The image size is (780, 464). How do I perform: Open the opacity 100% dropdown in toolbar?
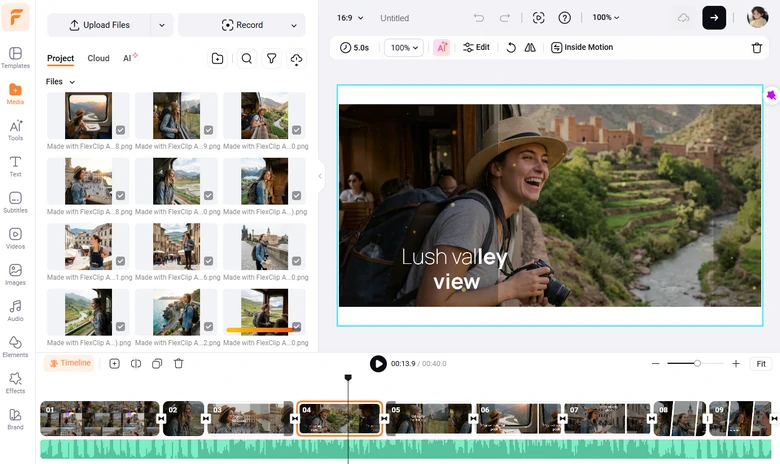[404, 47]
